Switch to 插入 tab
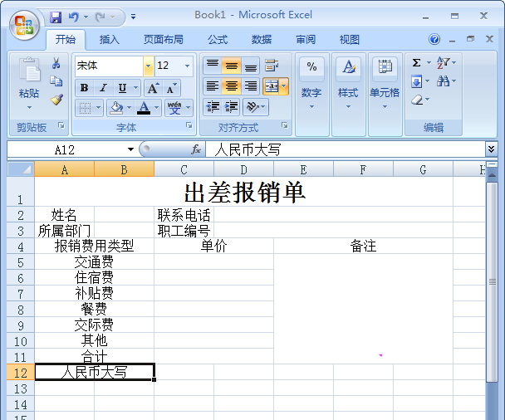 pyautogui.click(x=109, y=40)
